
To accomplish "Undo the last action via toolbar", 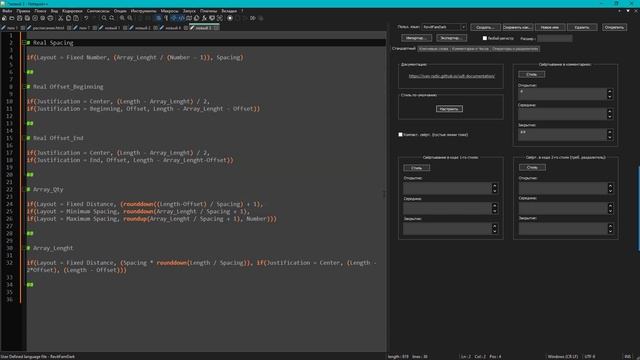I will 86,18.
